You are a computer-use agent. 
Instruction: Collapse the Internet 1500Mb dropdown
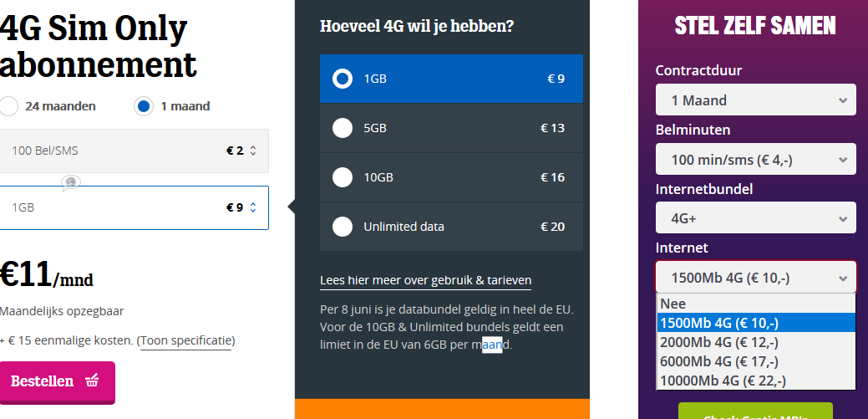[755, 278]
